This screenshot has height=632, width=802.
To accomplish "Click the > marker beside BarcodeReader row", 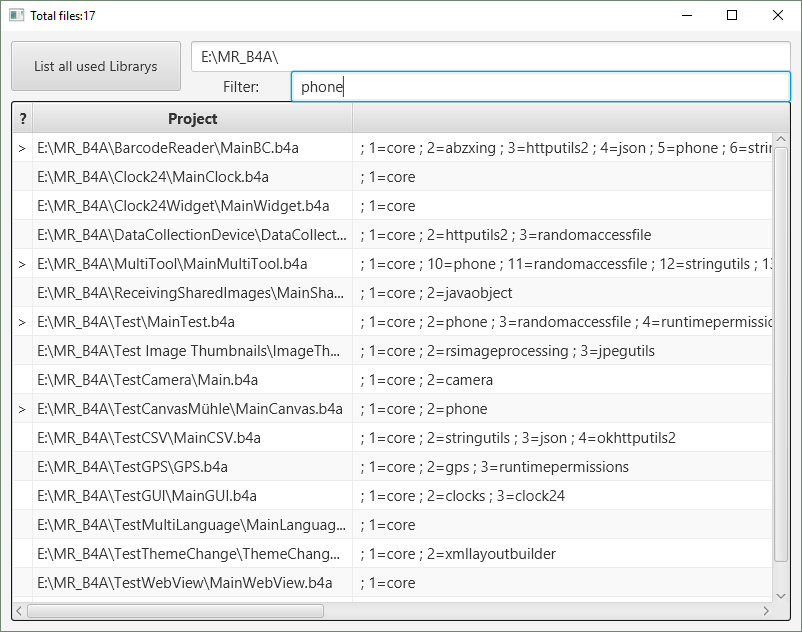I will (x=22, y=148).
